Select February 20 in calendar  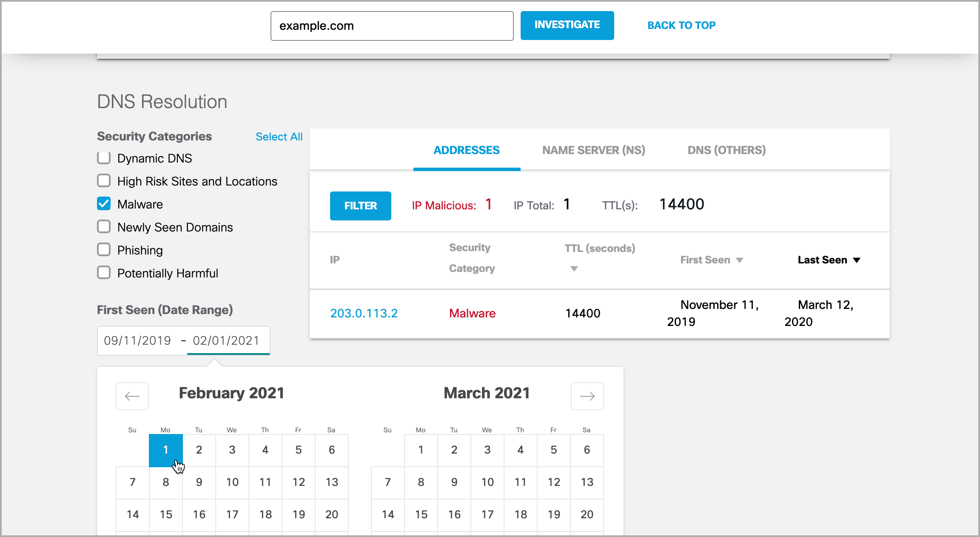click(x=331, y=515)
